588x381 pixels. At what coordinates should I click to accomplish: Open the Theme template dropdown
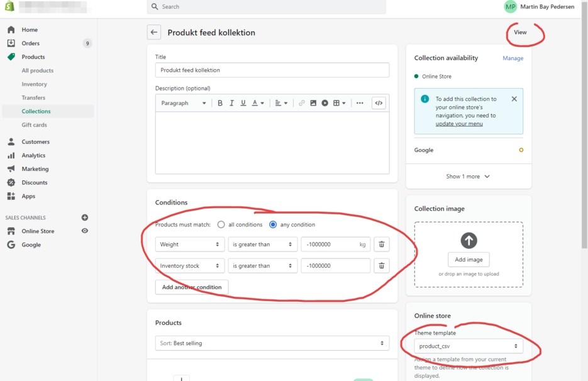pyautogui.click(x=468, y=346)
